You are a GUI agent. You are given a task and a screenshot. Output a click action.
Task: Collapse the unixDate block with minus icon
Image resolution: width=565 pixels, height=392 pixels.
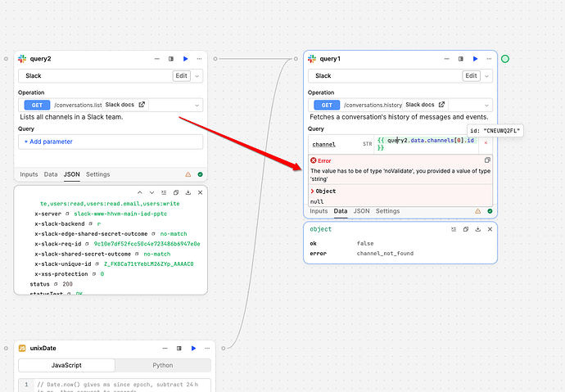165,348
